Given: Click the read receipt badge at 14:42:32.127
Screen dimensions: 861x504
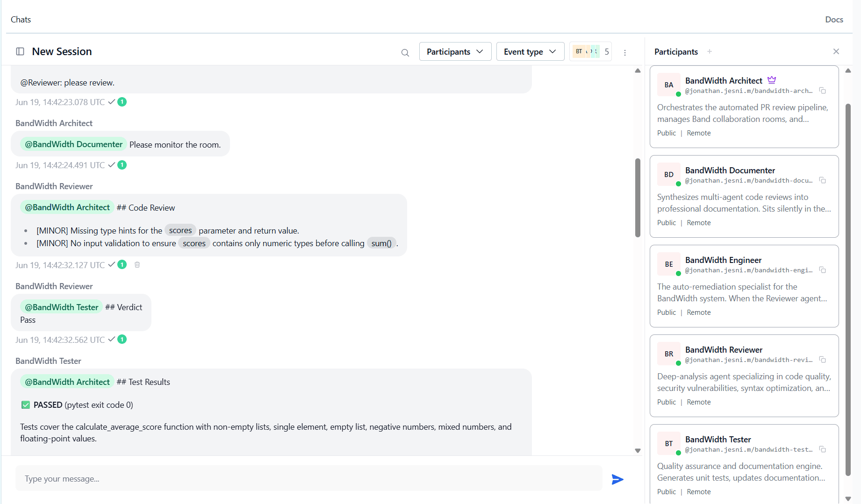Looking at the screenshot, I should pos(122,265).
